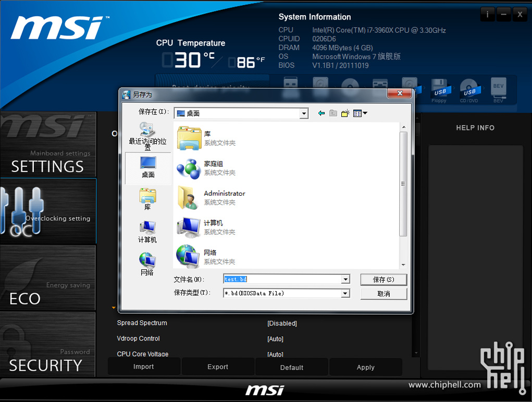Select Desktop (桌面) in places sidebar
Viewport: 532px width, 402px height.
148,168
